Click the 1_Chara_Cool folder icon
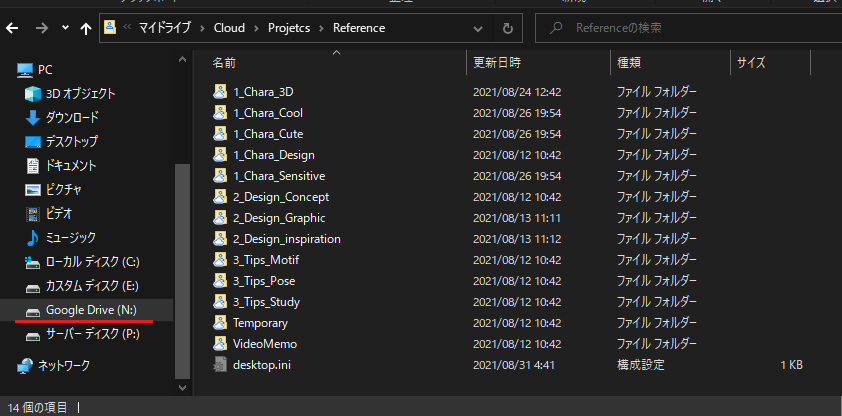Screen dimensions: 842x416 tap(220, 113)
